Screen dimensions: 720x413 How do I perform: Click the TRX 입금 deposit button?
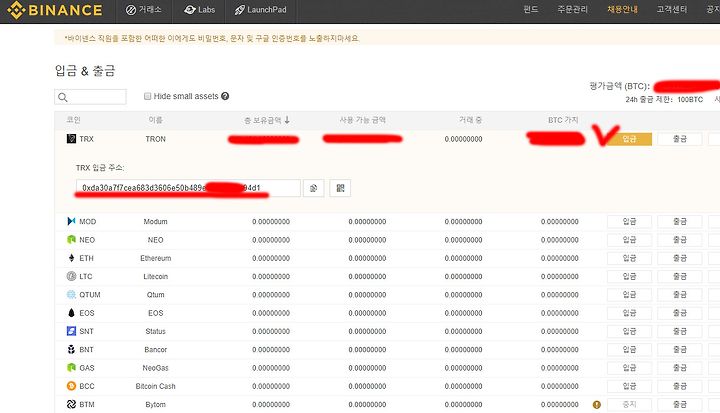629,139
